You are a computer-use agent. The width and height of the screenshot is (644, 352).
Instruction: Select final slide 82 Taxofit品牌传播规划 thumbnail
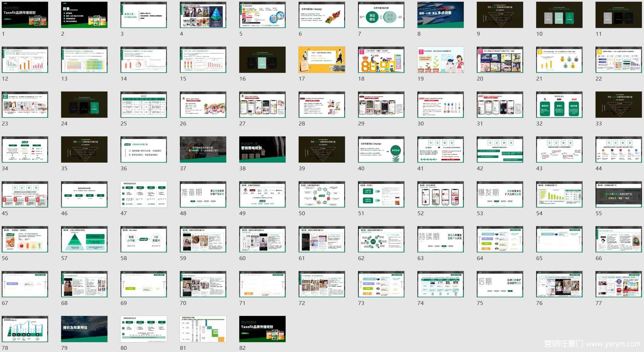coord(262,329)
